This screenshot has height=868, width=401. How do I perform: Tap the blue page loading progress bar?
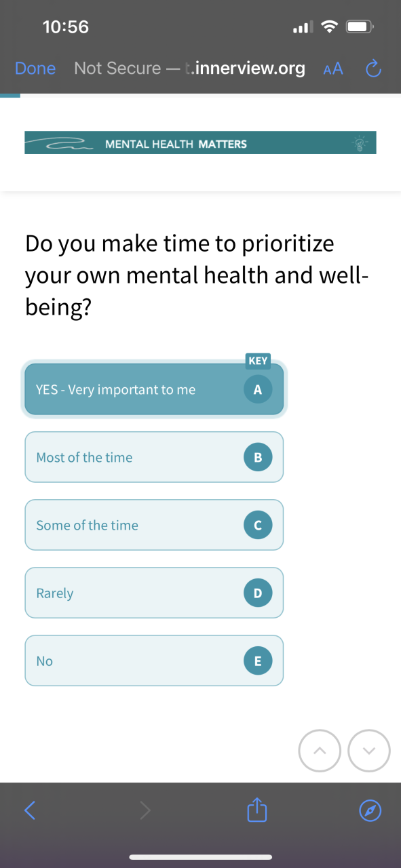pos(10,96)
